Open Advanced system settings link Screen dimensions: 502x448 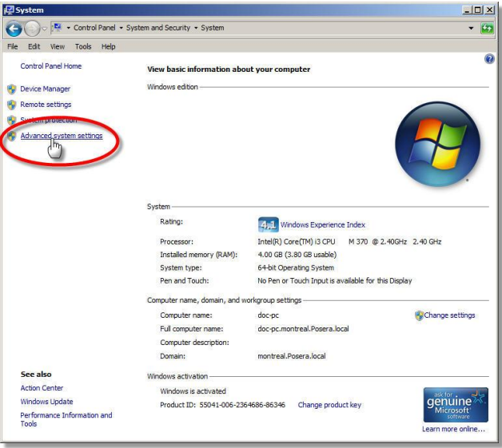click(62, 136)
